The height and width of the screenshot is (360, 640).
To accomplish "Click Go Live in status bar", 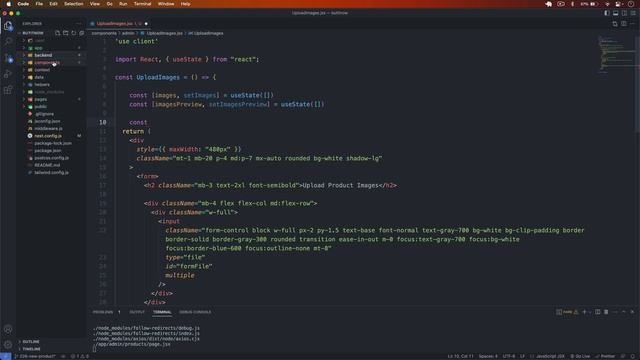I will click(580, 356).
